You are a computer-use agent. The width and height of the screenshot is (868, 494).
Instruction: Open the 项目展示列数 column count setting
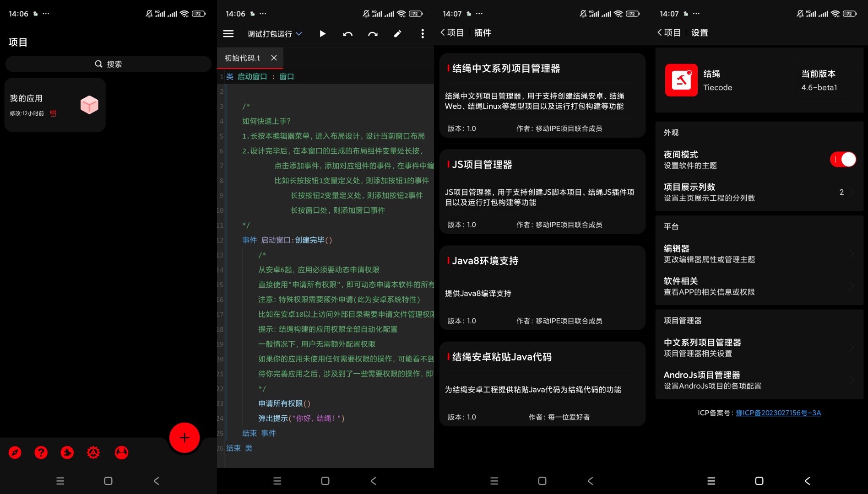(x=759, y=192)
